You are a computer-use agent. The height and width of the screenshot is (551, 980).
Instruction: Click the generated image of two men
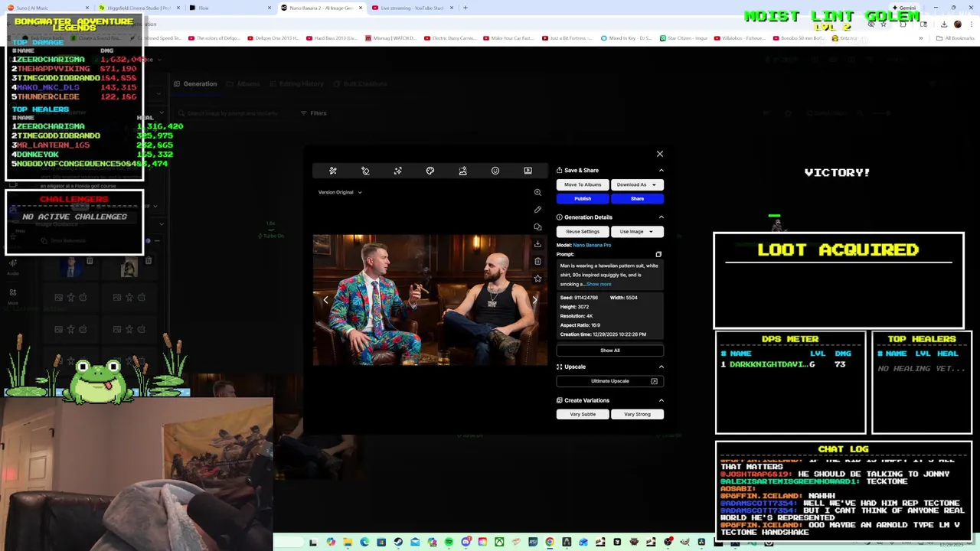[x=430, y=300]
